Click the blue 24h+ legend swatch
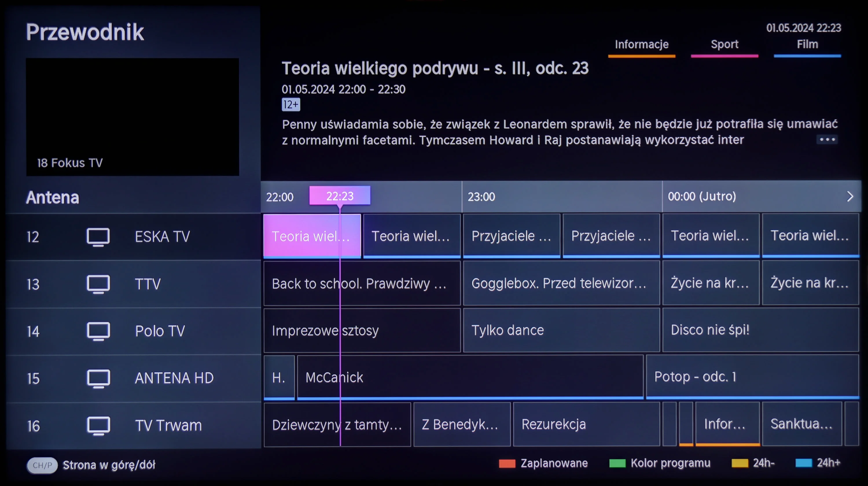Viewport: 868px width, 486px height. click(803, 463)
